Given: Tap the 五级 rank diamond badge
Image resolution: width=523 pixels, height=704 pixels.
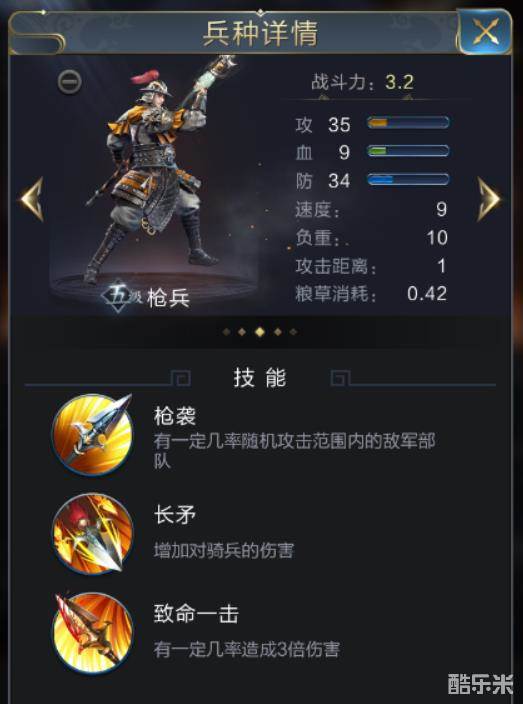Looking at the screenshot, I should [x=118, y=296].
